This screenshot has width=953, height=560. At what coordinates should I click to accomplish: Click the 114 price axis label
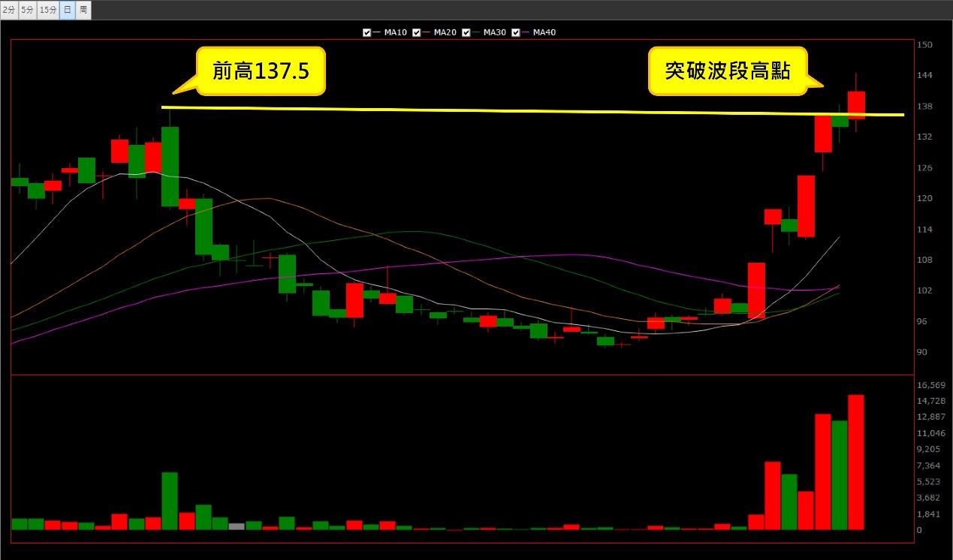pyautogui.click(x=924, y=230)
